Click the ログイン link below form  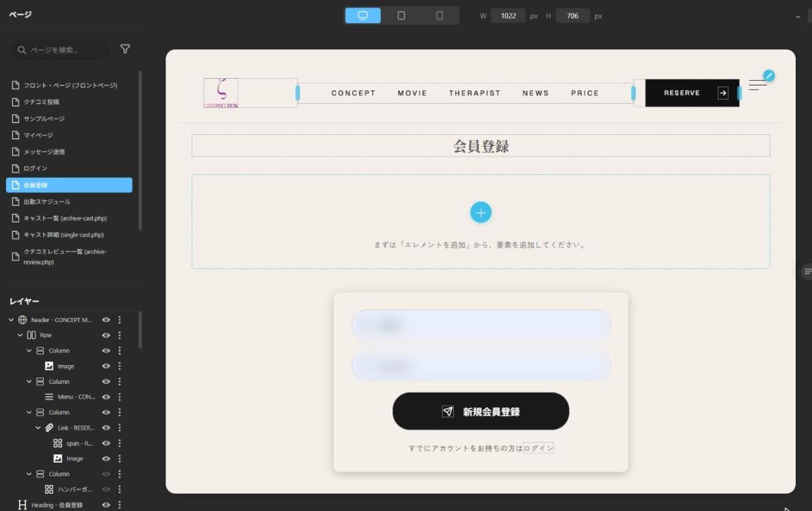coord(538,448)
